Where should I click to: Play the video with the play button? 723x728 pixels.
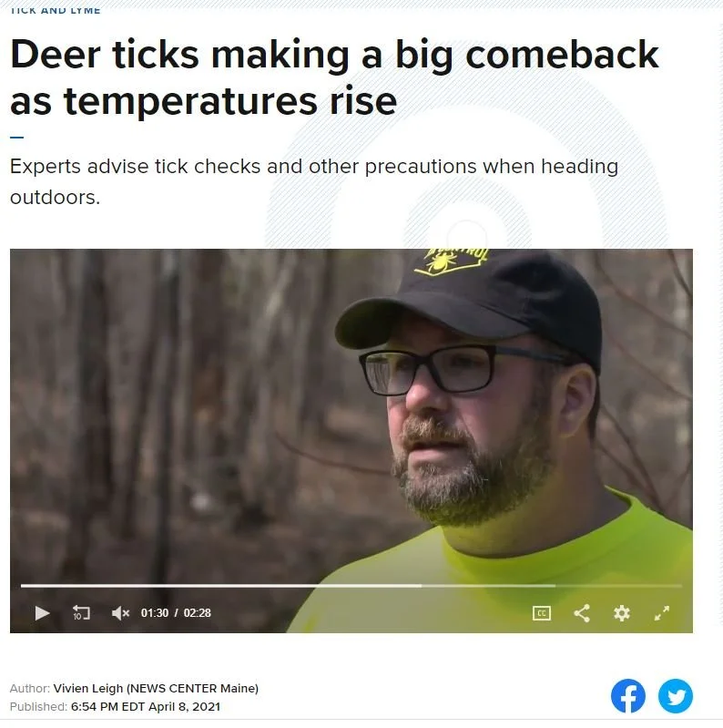click(x=42, y=613)
